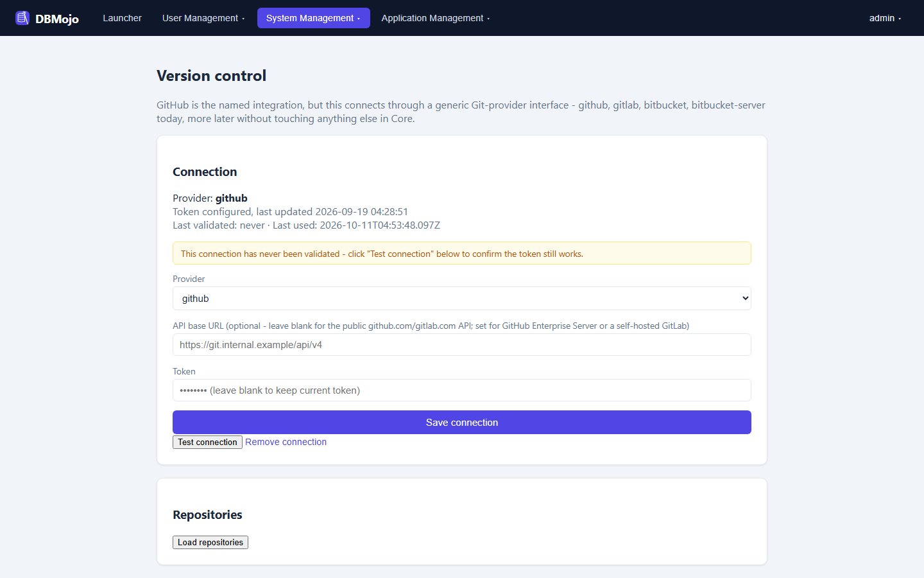Click into the Token input field
Screen dimensions: 924x578
[462, 390]
